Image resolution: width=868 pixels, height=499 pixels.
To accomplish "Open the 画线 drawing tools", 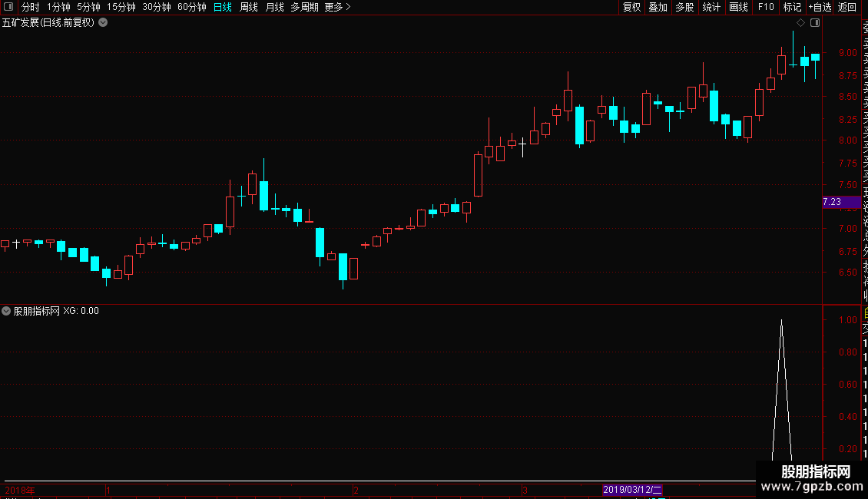I will 738,7.
